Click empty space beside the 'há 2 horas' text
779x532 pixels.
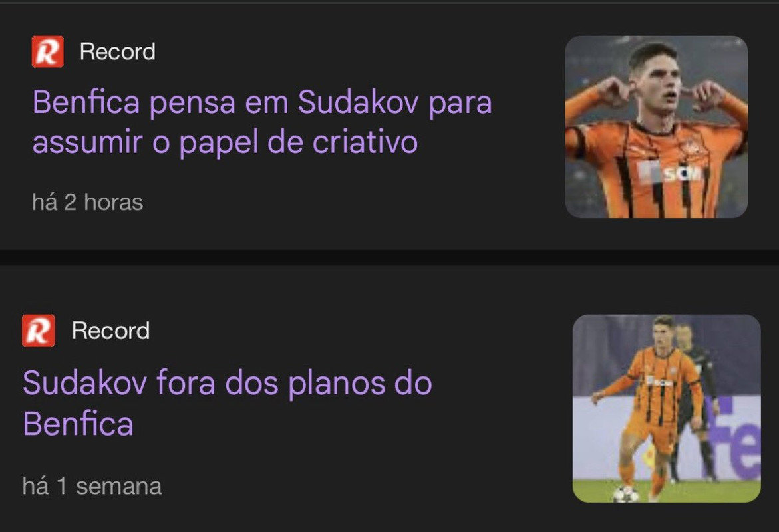click(323, 203)
